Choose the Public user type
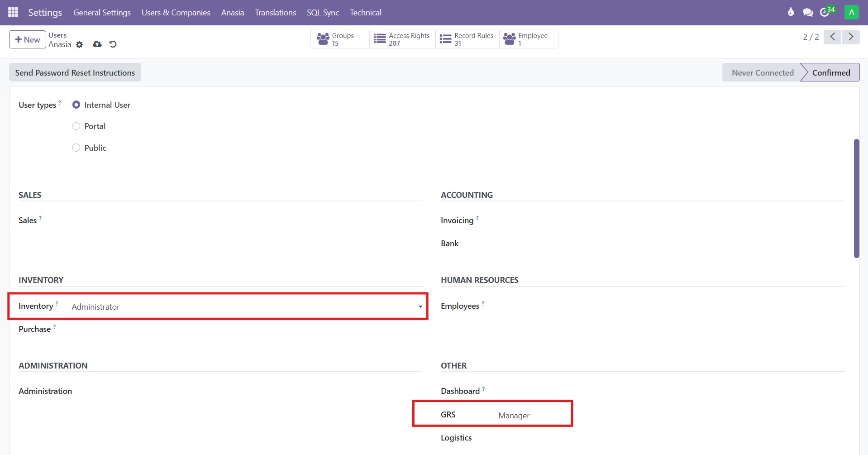 click(x=76, y=148)
